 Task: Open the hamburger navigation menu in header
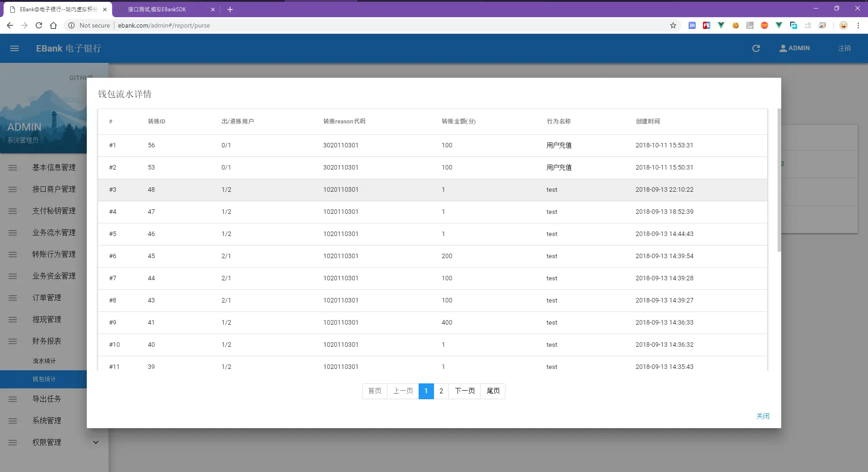tap(14, 48)
